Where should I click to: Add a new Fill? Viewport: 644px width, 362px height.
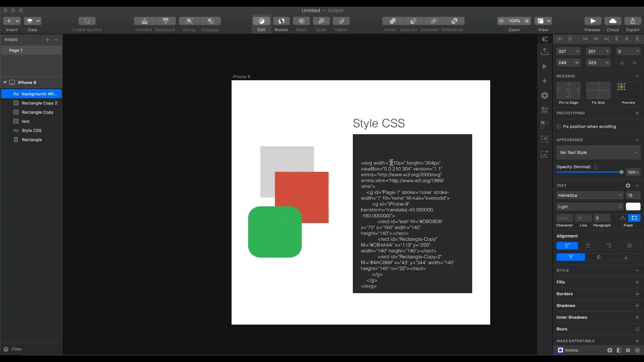(x=637, y=282)
